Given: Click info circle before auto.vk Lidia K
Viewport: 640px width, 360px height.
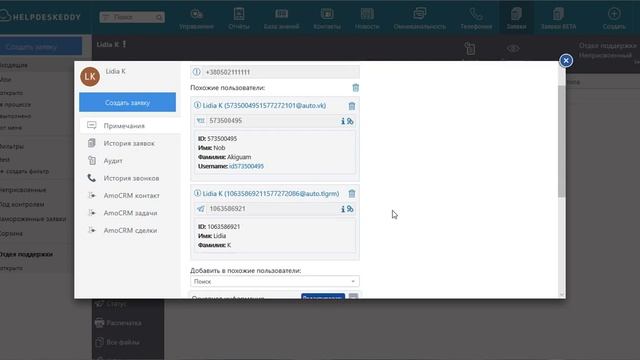Looking at the screenshot, I should [197, 105].
